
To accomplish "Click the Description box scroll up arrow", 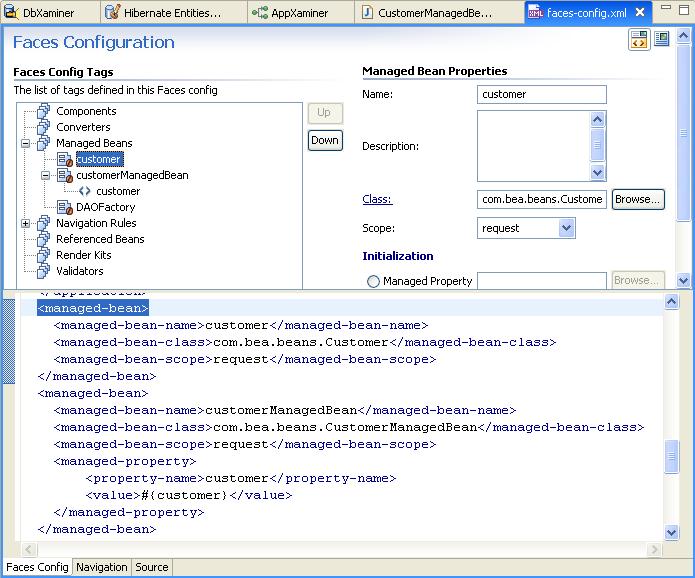I will [x=597, y=119].
